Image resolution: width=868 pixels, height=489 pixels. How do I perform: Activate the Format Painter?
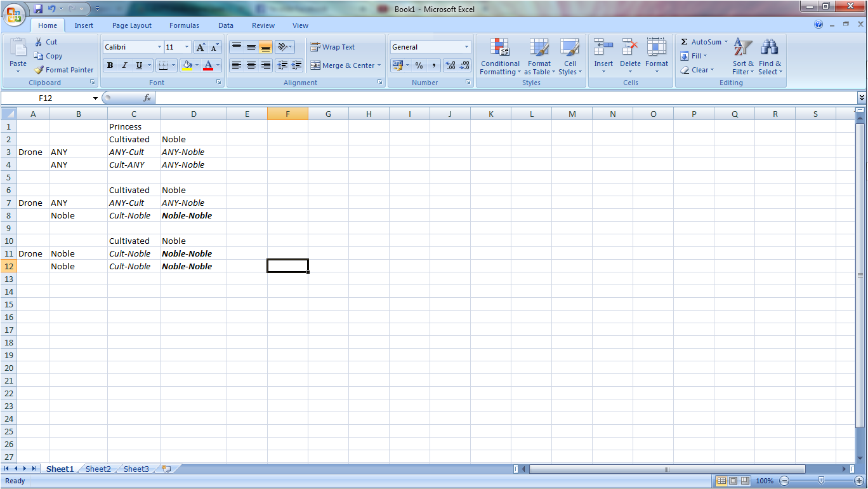pyautogui.click(x=63, y=70)
